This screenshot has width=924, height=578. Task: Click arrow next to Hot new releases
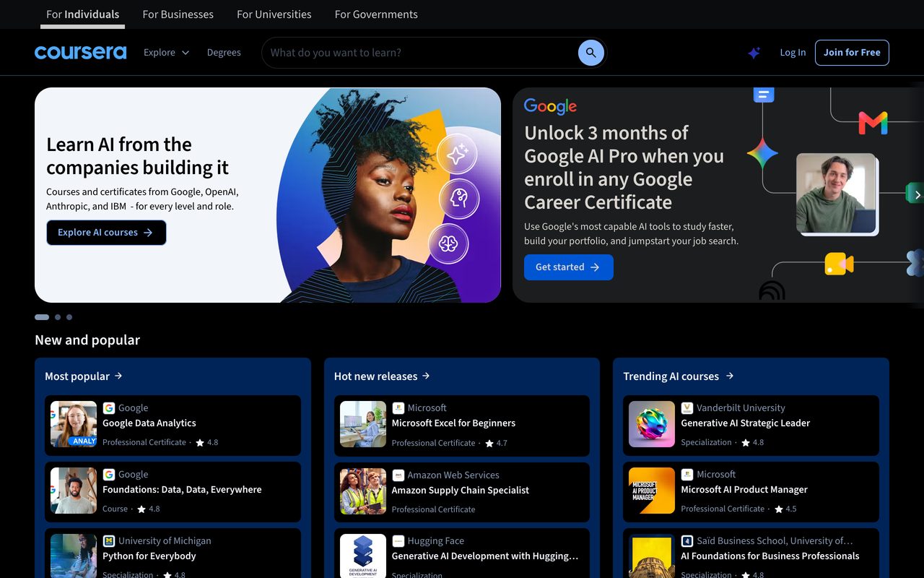click(426, 376)
